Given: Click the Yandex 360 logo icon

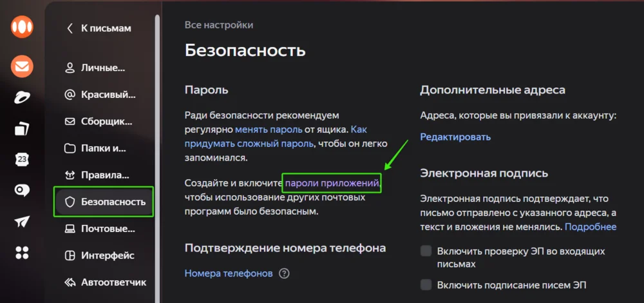Looking at the screenshot, I should pos(22,27).
